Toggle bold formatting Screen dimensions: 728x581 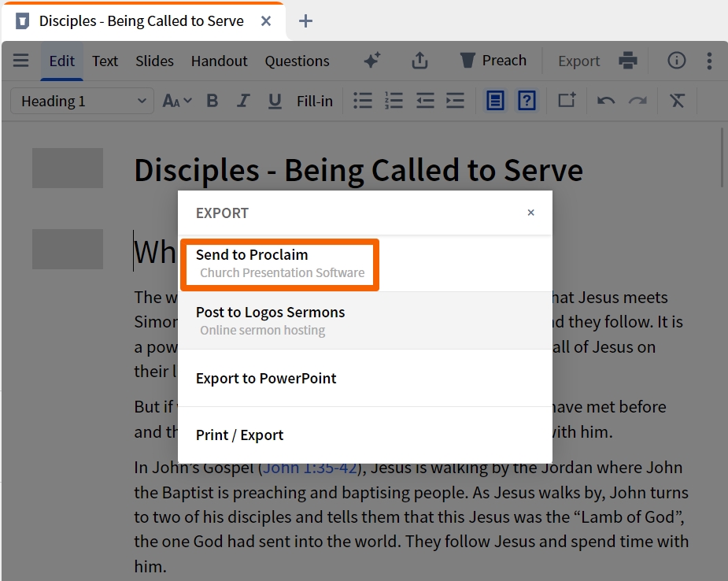[x=212, y=101]
